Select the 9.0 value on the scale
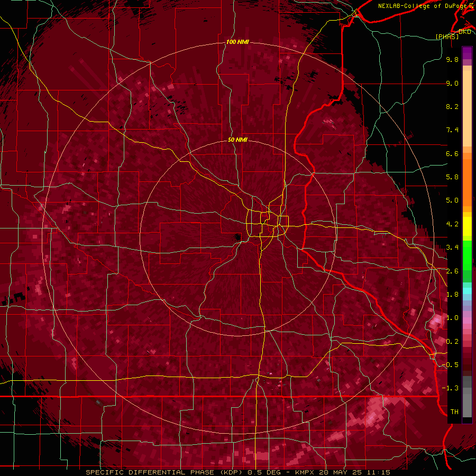Screen dimensions: 476x476 point(452,83)
